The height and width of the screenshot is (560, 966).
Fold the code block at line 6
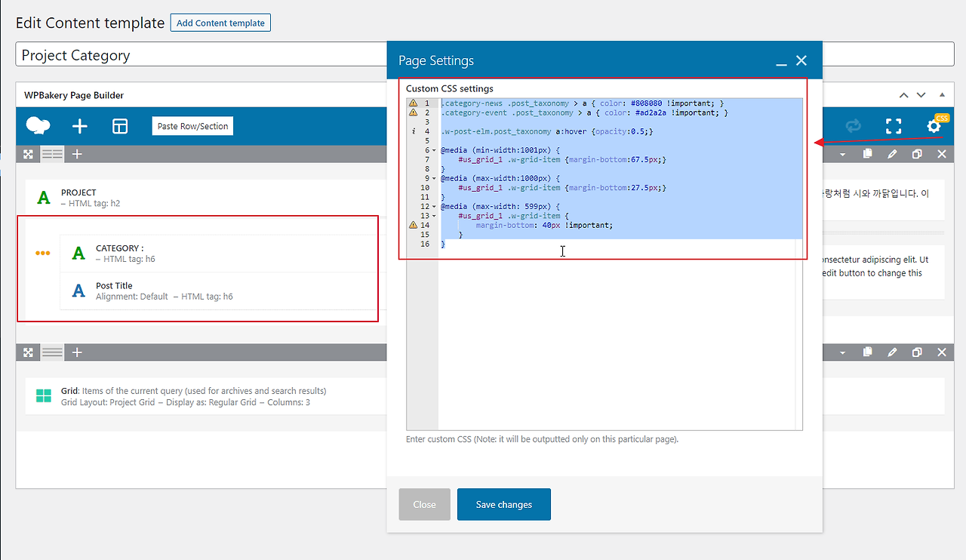(433, 150)
